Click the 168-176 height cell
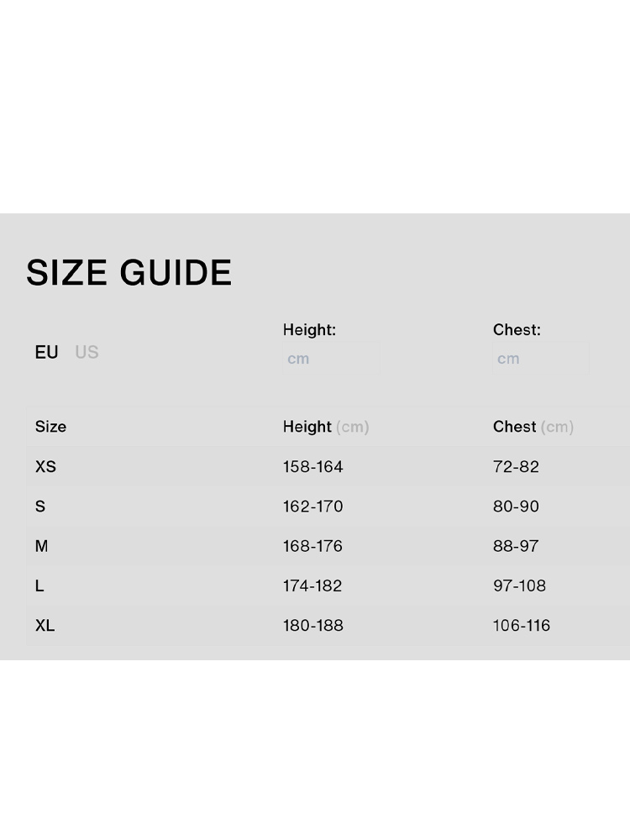Viewport: 630px width, 840px height. coord(312,546)
